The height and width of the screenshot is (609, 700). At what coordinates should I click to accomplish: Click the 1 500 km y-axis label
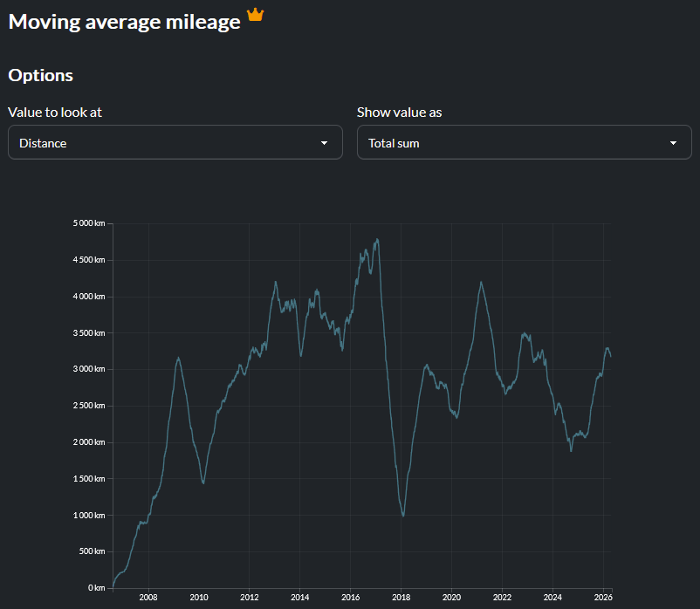[x=89, y=479]
